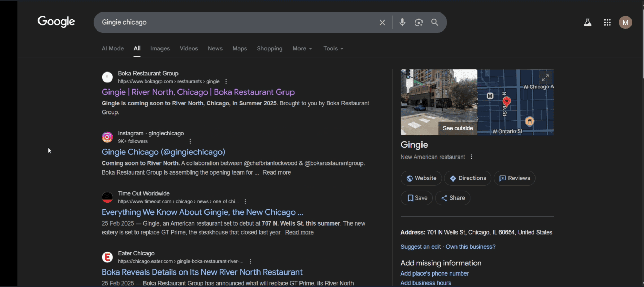Open Google account profile avatar
Image resolution: width=644 pixels, height=287 pixels.
coord(625,23)
